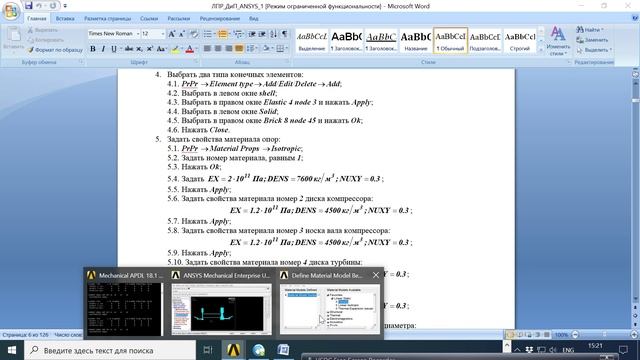Align text left
Screen dimensions: 640x360
(x=207, y=49)
